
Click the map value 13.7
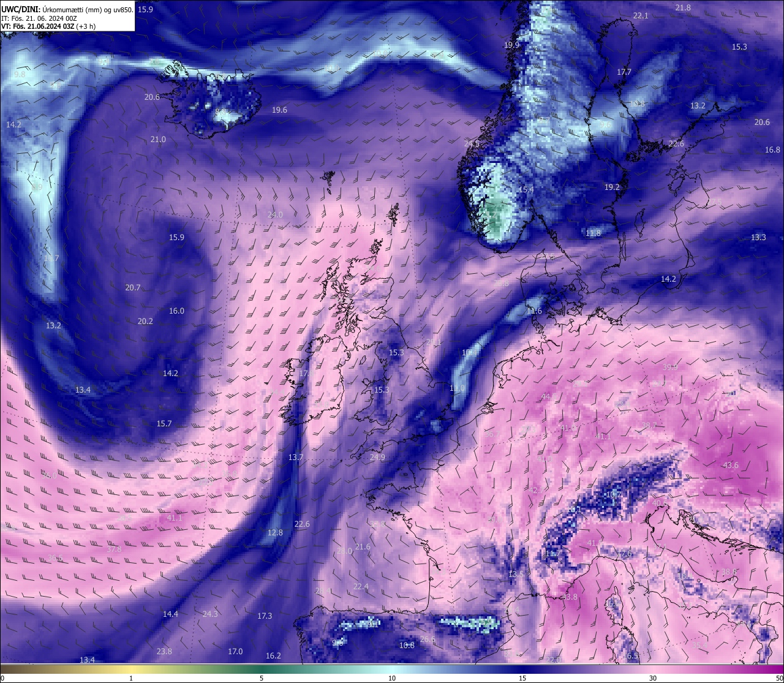[x=296, y=458]
